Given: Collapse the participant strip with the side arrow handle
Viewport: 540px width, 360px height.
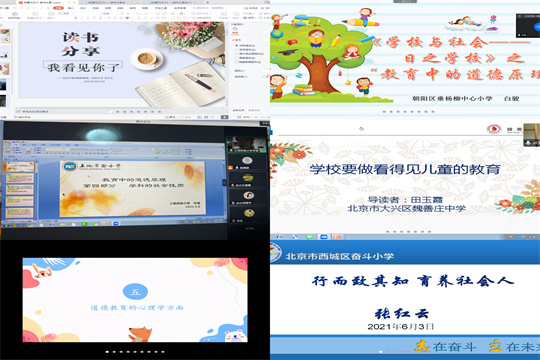Looking at the screenshot, I should 225,183.
